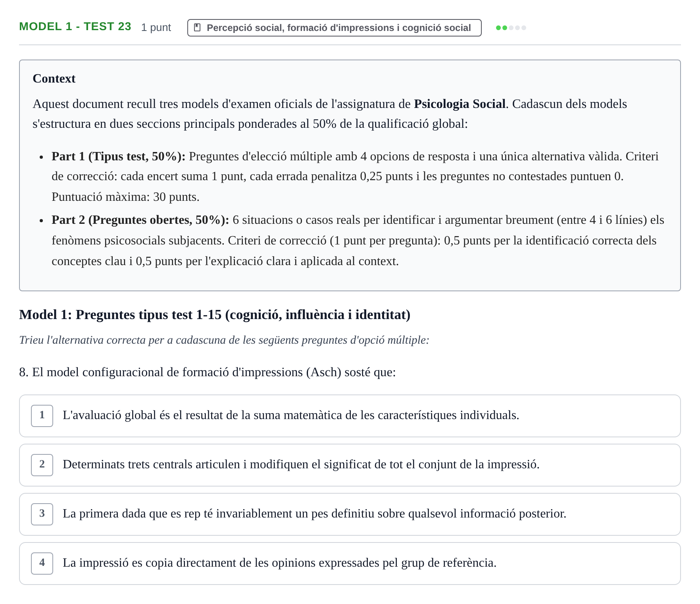This screenshot has width=700, height=604.
Task: Select answer number box 4
Action: click(x=42, y=563)
